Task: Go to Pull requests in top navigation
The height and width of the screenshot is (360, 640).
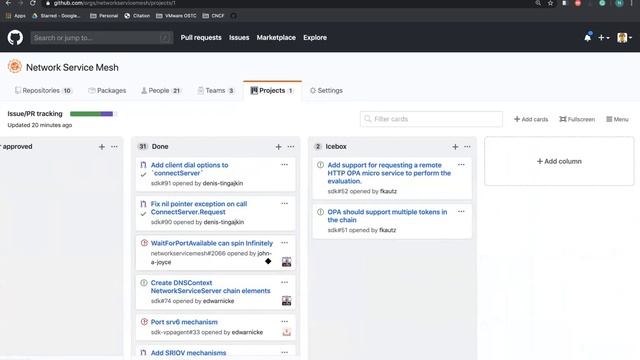Action: coord(201,38)
